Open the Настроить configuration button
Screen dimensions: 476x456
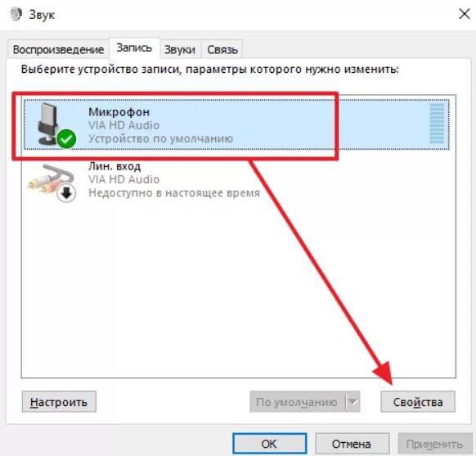[59, 402]
